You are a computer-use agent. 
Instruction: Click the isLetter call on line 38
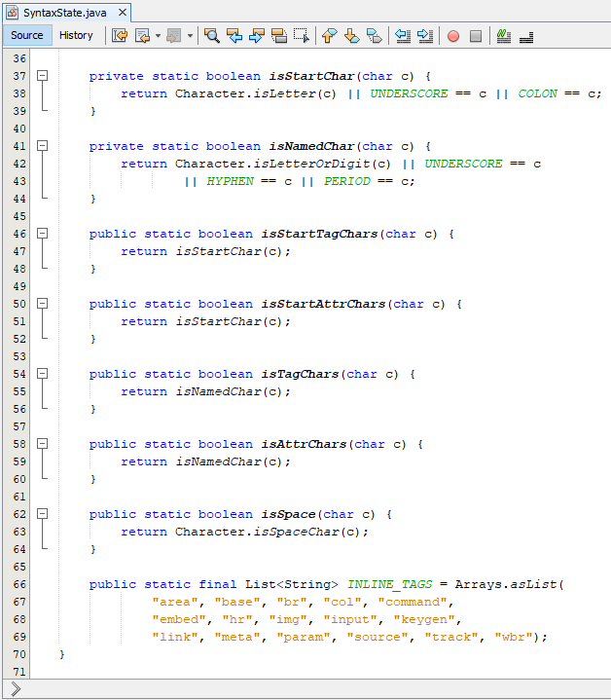(x=284, y=93)
